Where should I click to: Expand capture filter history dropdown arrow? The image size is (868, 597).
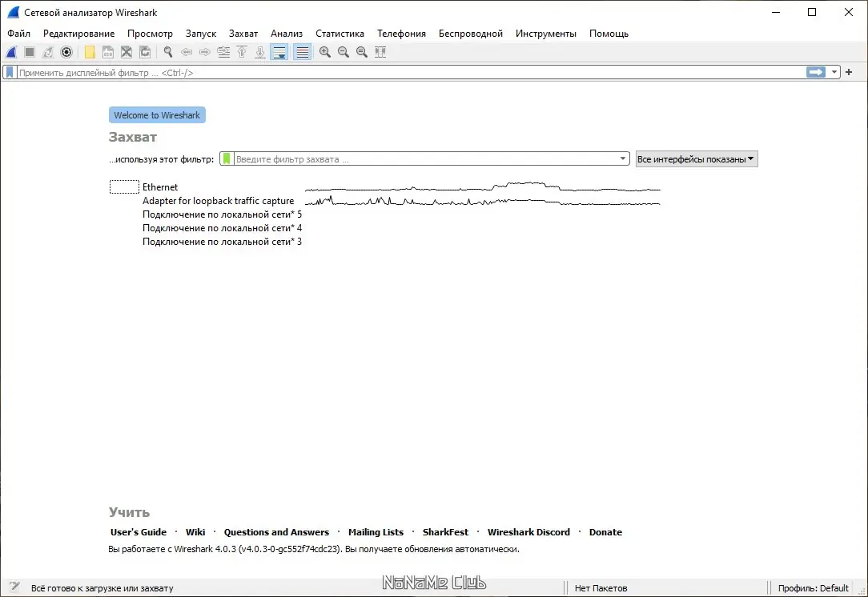click(x=623, y=158)
